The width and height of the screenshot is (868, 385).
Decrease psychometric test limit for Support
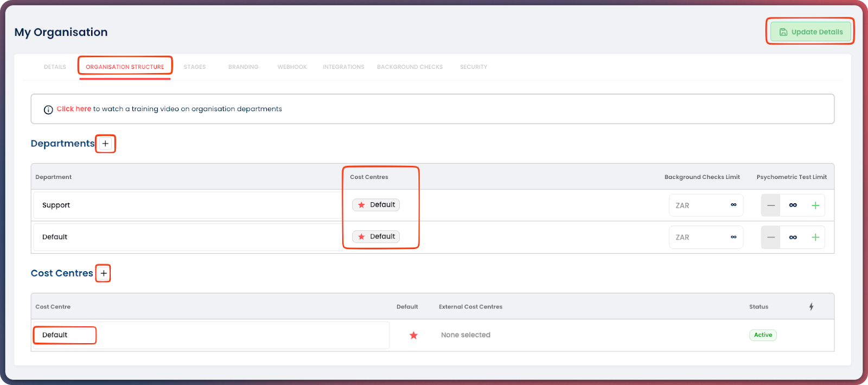[771, 206]
